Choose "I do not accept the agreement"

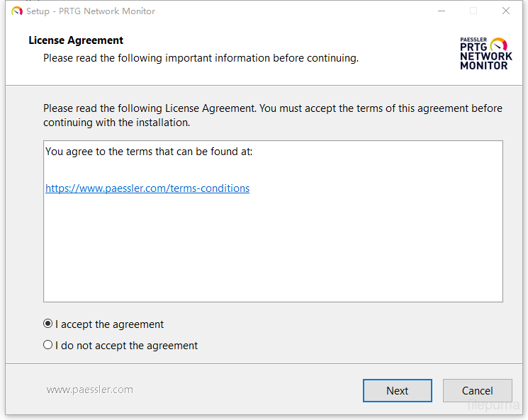[48, 345]
